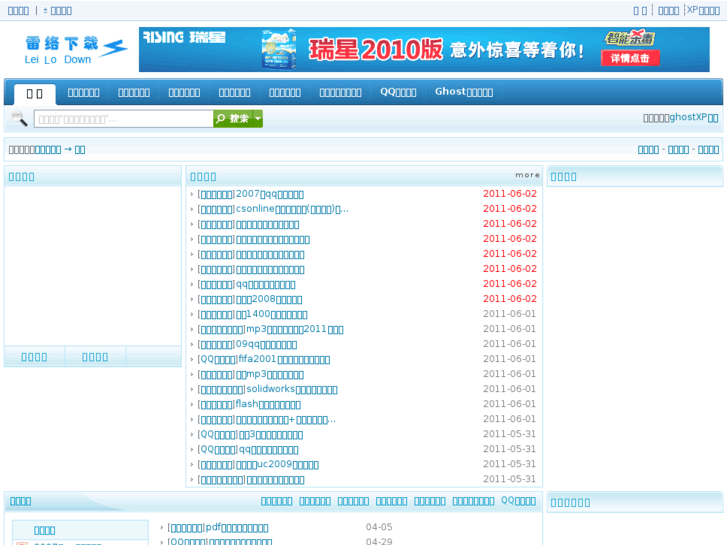The height and width of the screenshot is (545, 727).
Task: Click the Lei Lo Down site logo
Action: pos(76,49)
